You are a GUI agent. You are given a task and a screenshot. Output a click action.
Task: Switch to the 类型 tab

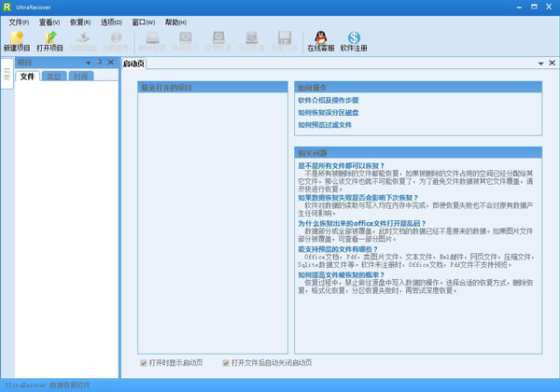click(54, 77)
